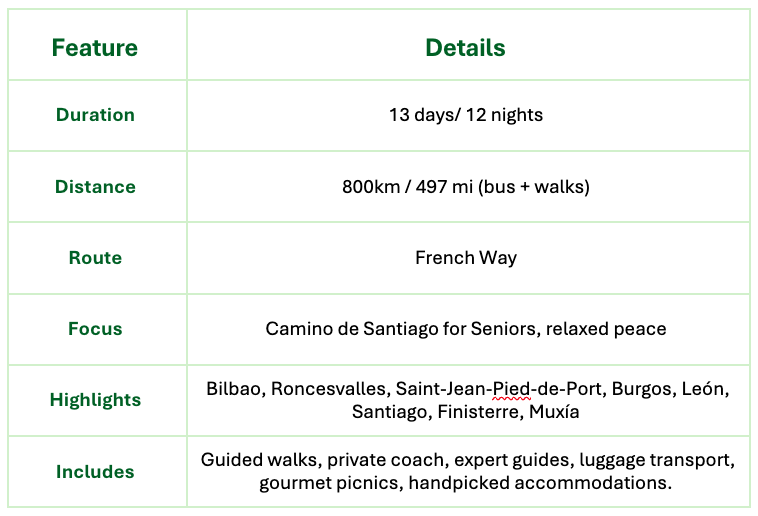This screenshot has height=516, width=758.
Task: Select the Focus row label
Action: click(95, 329)
